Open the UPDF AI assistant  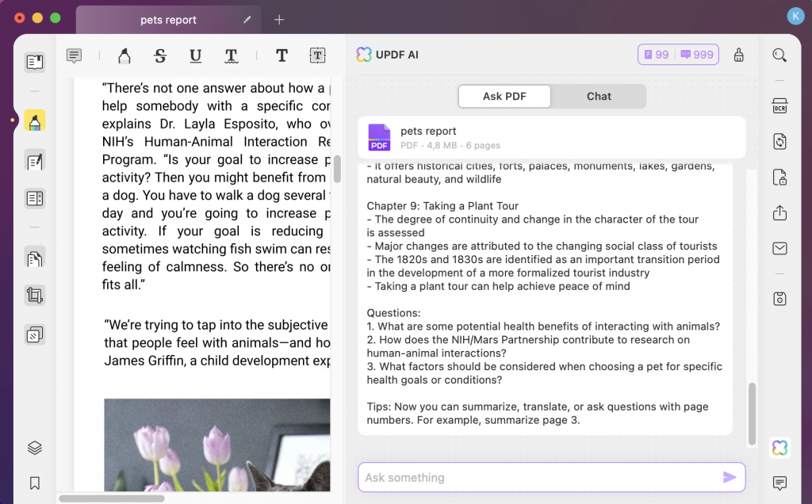click(x=779, y=447)
